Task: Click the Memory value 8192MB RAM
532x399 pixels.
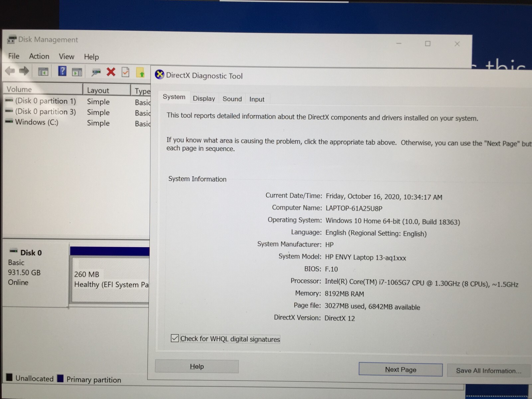Action: click(344, 294)
